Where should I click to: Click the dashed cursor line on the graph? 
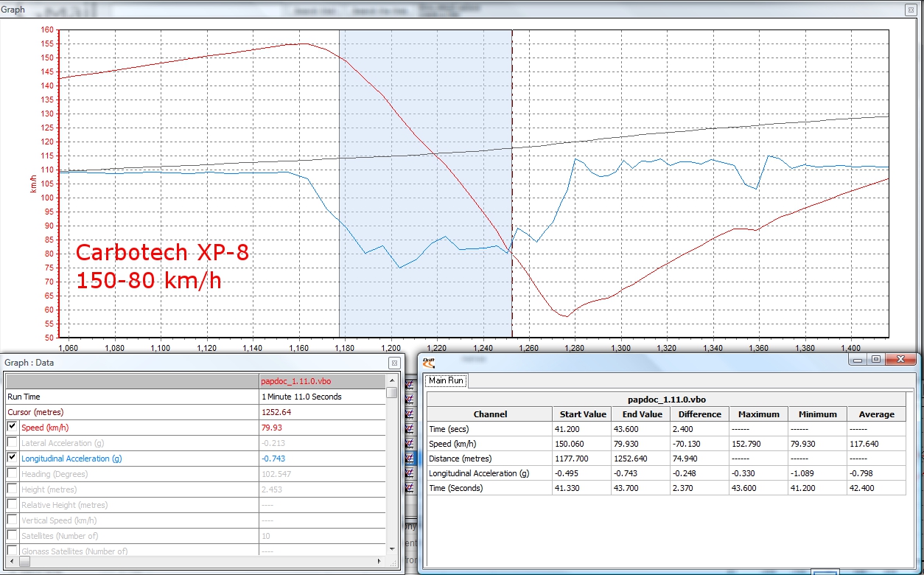[512, 184]
